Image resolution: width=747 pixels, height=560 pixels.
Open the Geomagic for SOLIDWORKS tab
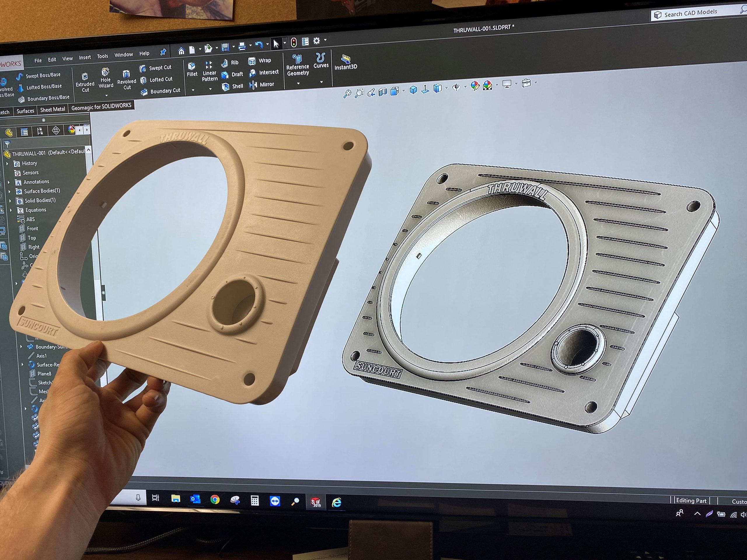[101, 107]
